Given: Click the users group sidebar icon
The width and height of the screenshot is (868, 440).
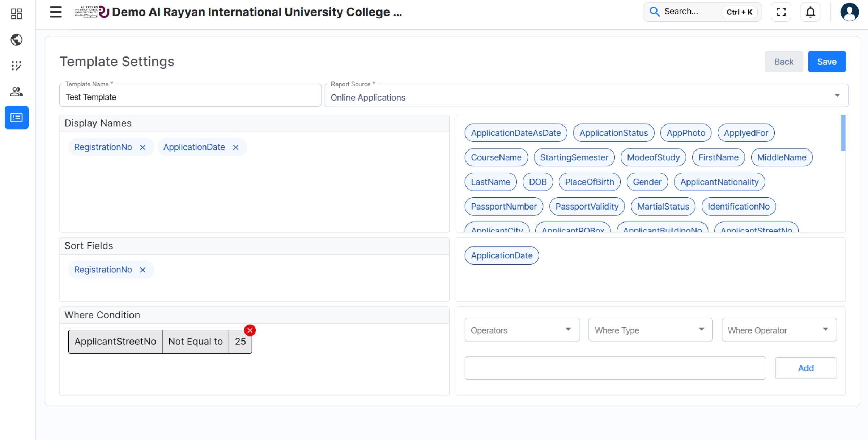Looking at the screenshot, I should 16,92.
